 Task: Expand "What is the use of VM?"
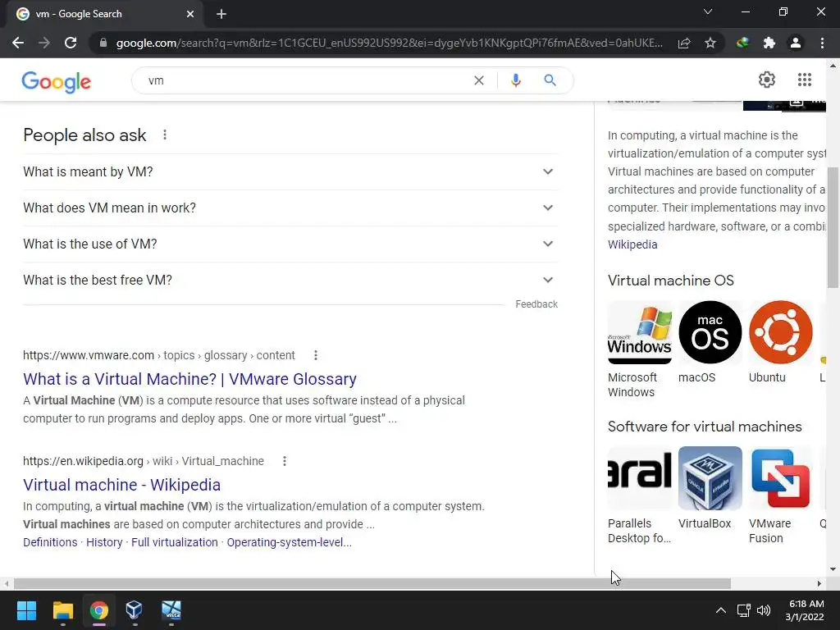[x=290, y=244]
